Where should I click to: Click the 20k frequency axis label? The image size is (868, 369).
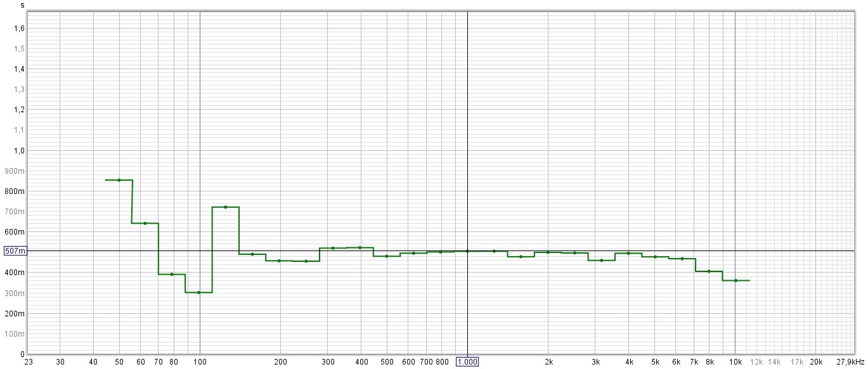816,362
